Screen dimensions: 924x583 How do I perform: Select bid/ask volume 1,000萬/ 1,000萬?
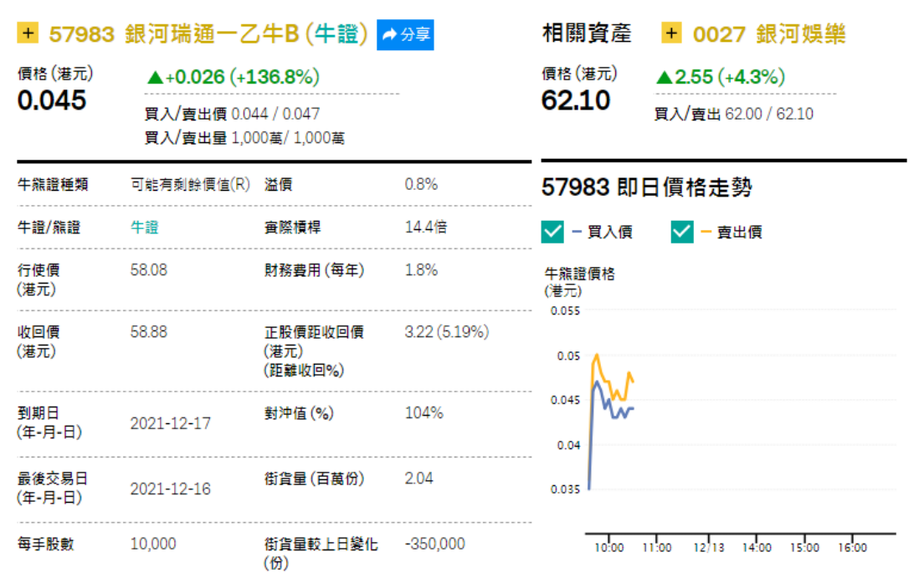pos(288,138)
